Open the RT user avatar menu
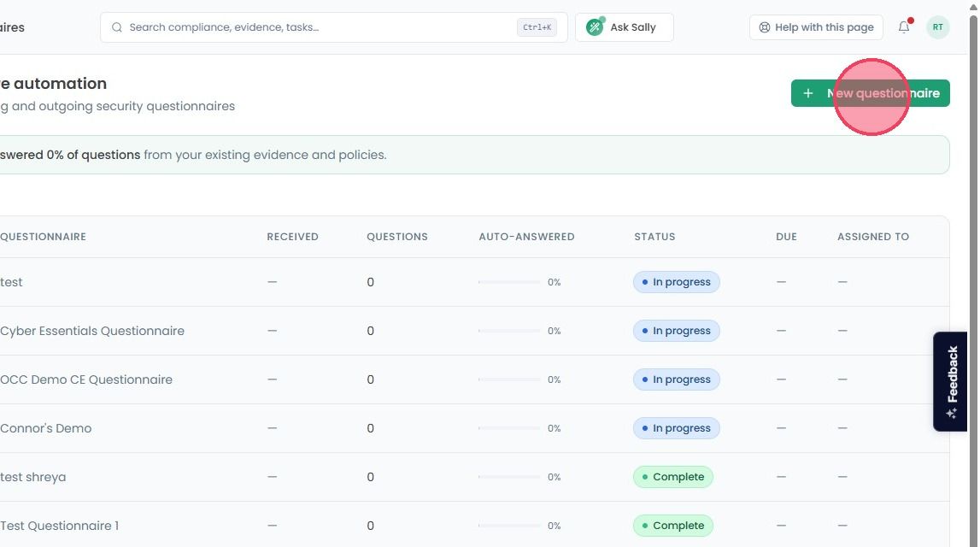This screenshot has height=547, width=980. click(x=937, y=26)
